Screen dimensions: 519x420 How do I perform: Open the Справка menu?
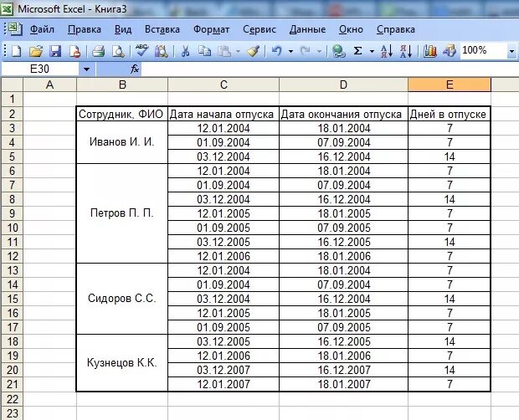tap(396, 29)
